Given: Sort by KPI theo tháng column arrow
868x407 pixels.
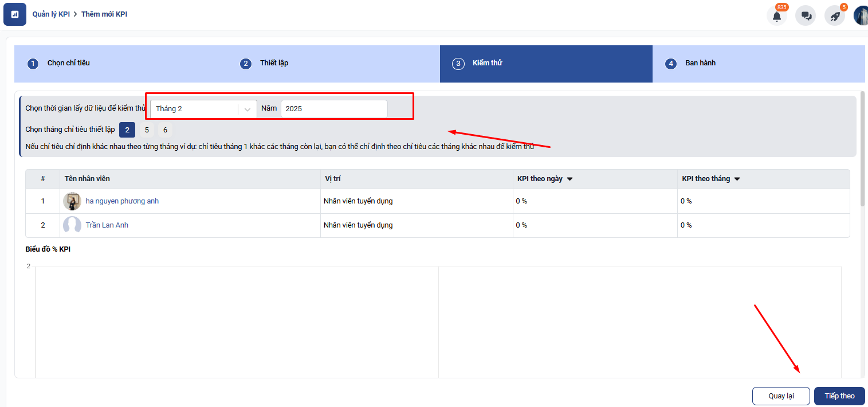Looking at the screenshot, I should 737,179.
